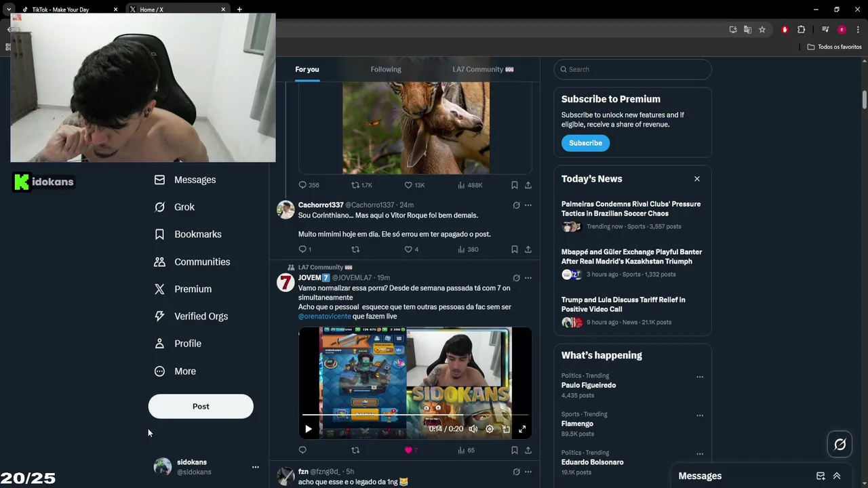Open Profile in the sidebar

178,344
